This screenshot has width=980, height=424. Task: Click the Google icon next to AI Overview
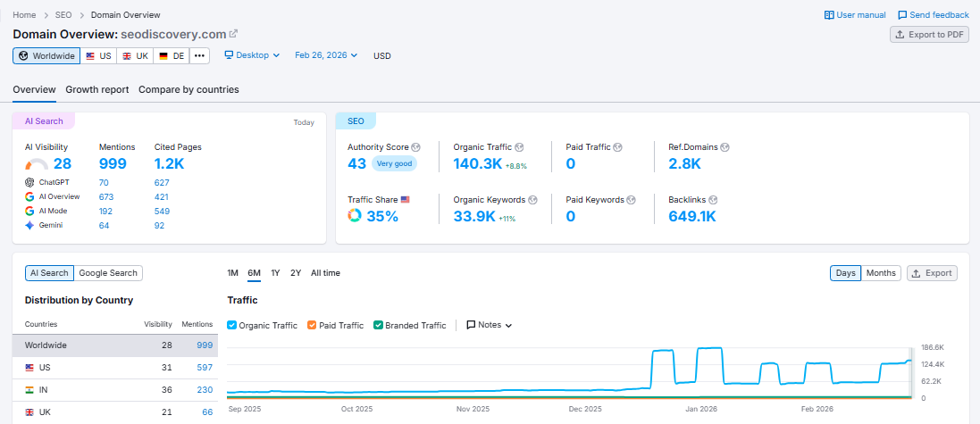[29, 196]
